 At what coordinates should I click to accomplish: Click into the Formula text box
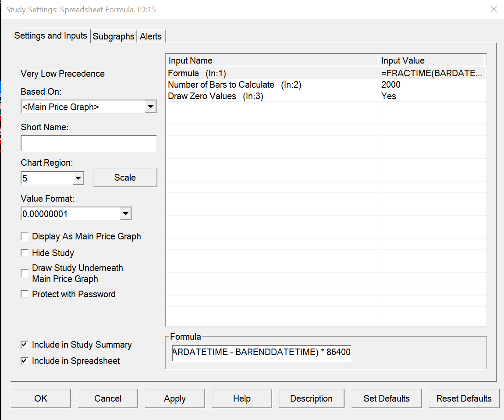(262, 352)
